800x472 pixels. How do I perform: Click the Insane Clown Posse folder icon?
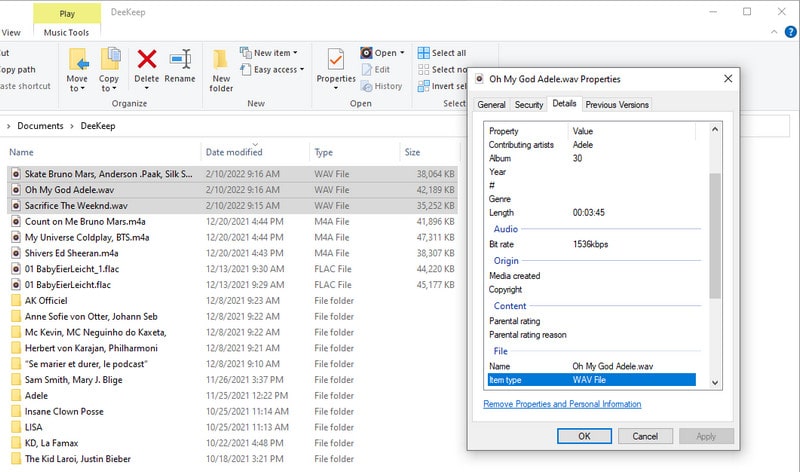tap(16, 411)
